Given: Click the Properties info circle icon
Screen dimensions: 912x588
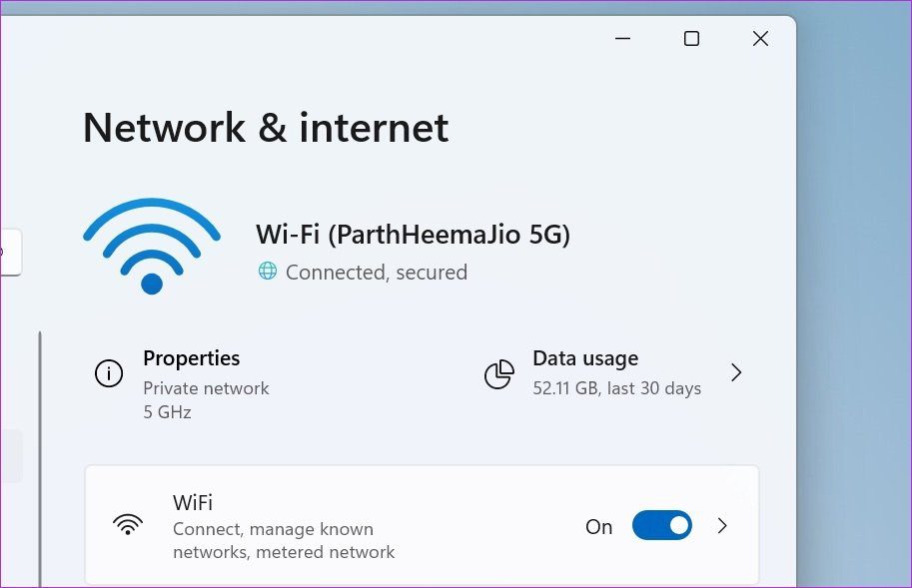Looking at the screenshot, I should click(109, 373).
